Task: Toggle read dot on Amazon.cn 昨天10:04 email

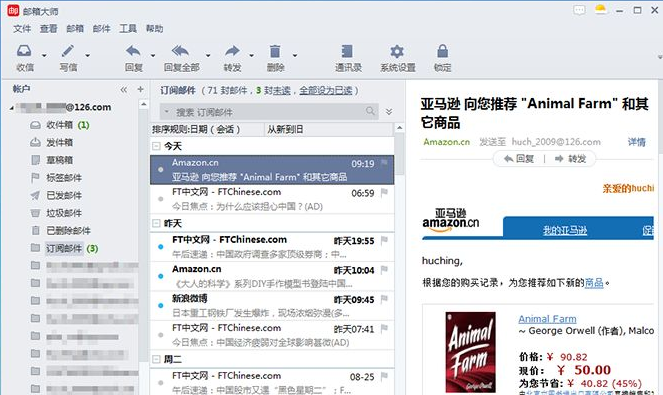Action: (161, 276)
